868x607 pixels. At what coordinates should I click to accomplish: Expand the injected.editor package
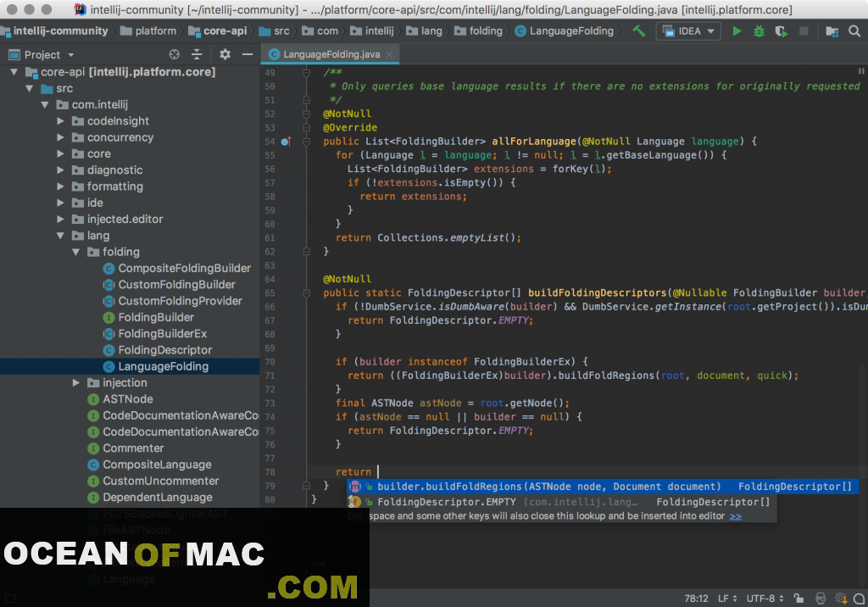point(60,220)
